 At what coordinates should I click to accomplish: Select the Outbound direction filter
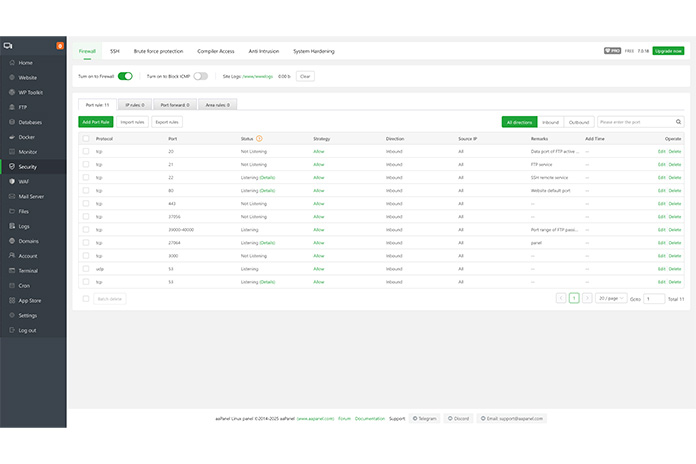[579, 122]
